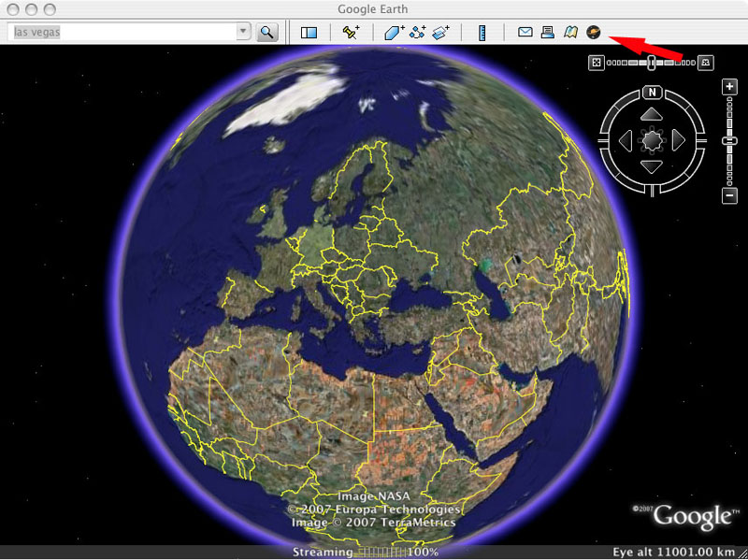This screenshot has width=748, height=560.
Task: Open the ruler measurement tool
Action: pyautogui.click(x=482, y=33)
